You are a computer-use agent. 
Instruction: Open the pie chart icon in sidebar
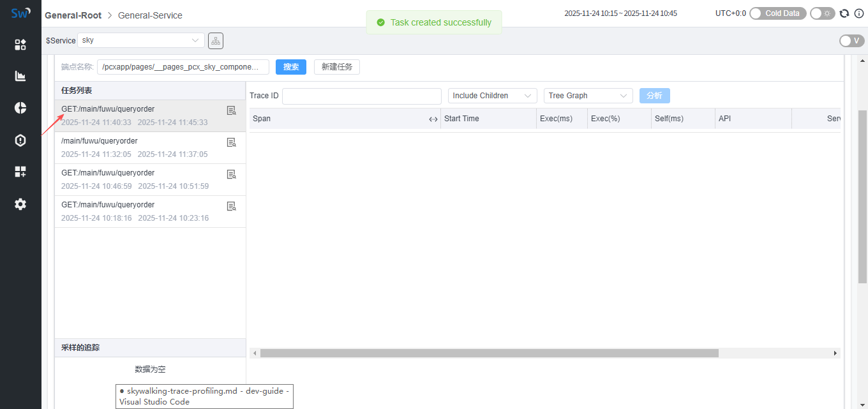[20, 108]
